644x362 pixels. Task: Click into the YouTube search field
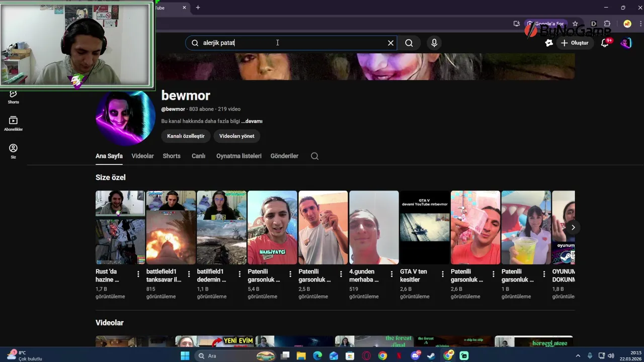pyautogui.click(x=291, y=43)
